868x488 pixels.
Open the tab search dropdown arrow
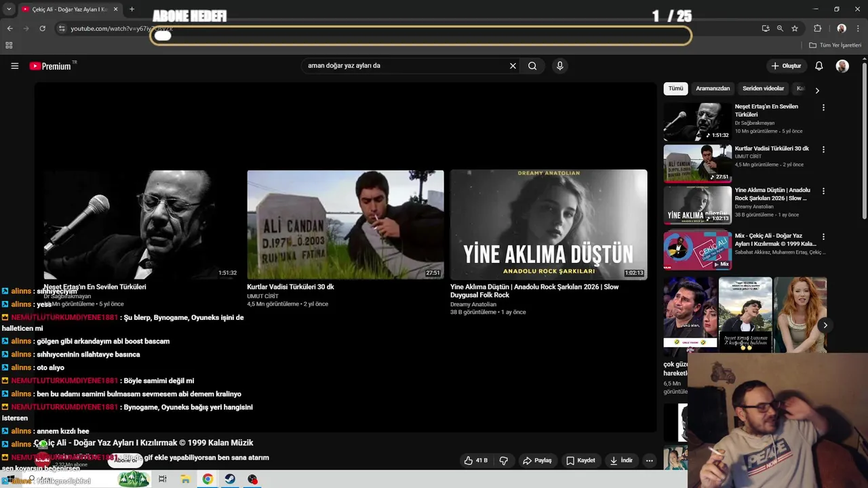pyautogui.click(x=9, y=9)
